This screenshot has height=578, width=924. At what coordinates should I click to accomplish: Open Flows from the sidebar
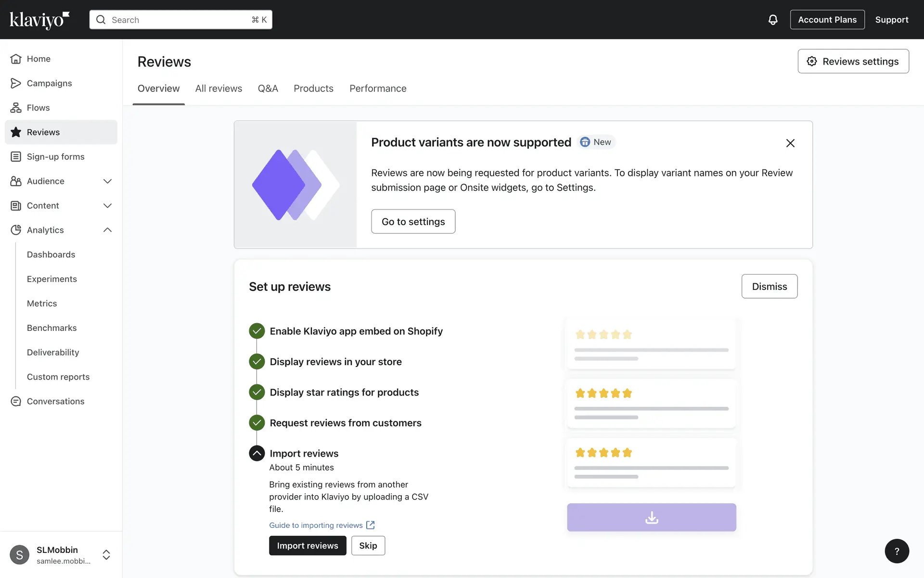(x=38, y=107)
